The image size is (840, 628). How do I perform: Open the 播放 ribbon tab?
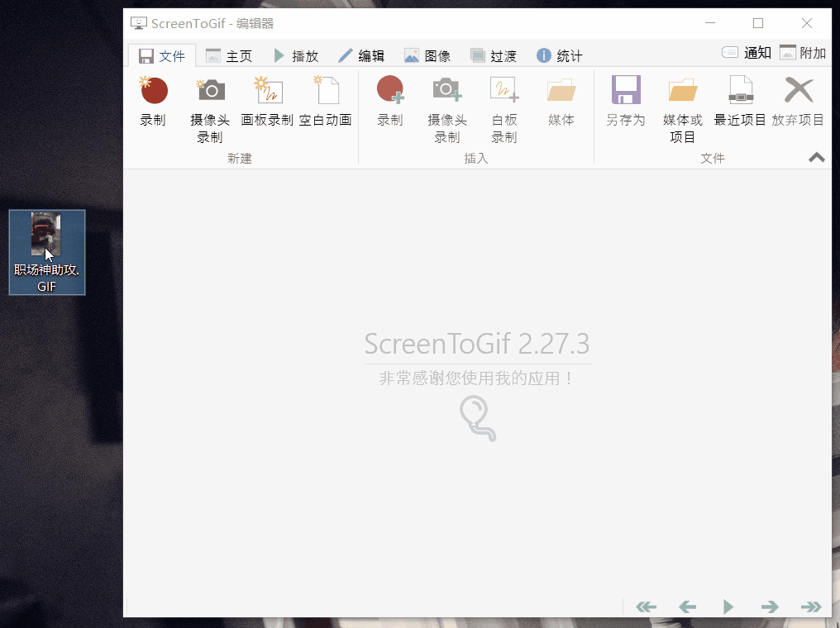coord(296,55)
